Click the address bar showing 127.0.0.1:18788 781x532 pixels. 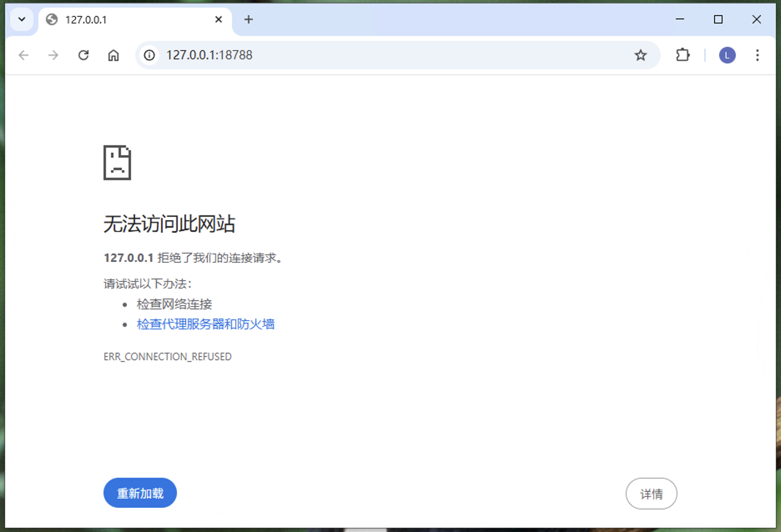(x=375, y=55)
